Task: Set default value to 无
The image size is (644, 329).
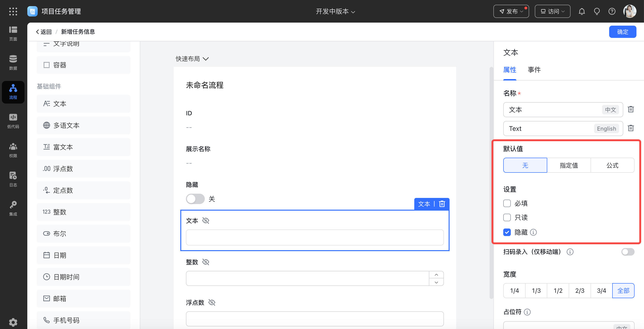Action: pyautogui.click(x=525, y=165)
